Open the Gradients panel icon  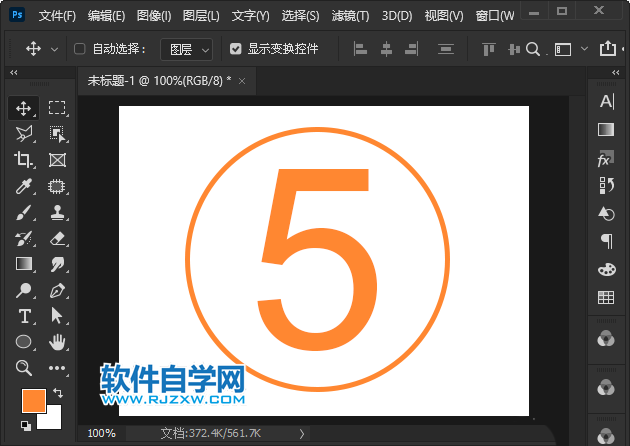[606, 130]
